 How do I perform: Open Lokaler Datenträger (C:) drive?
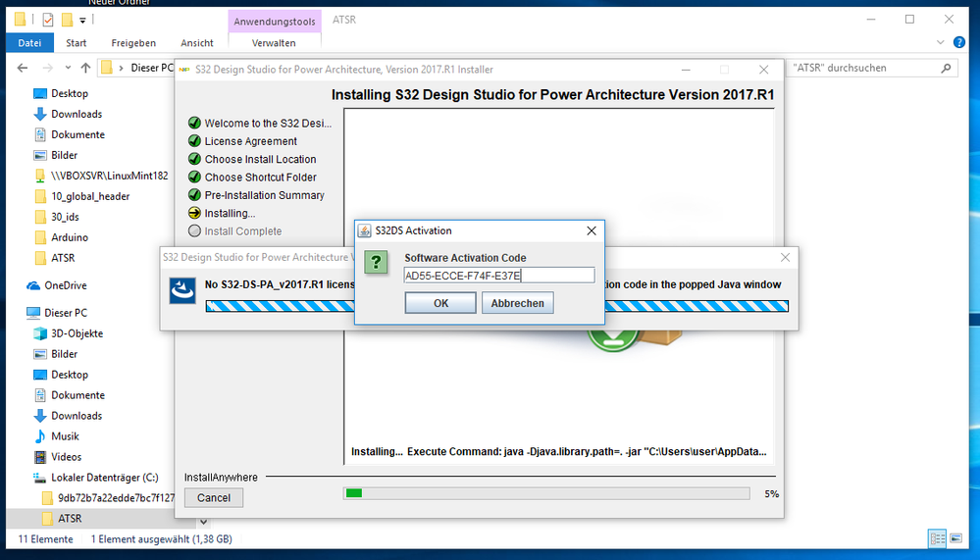[x=104, y=478]
